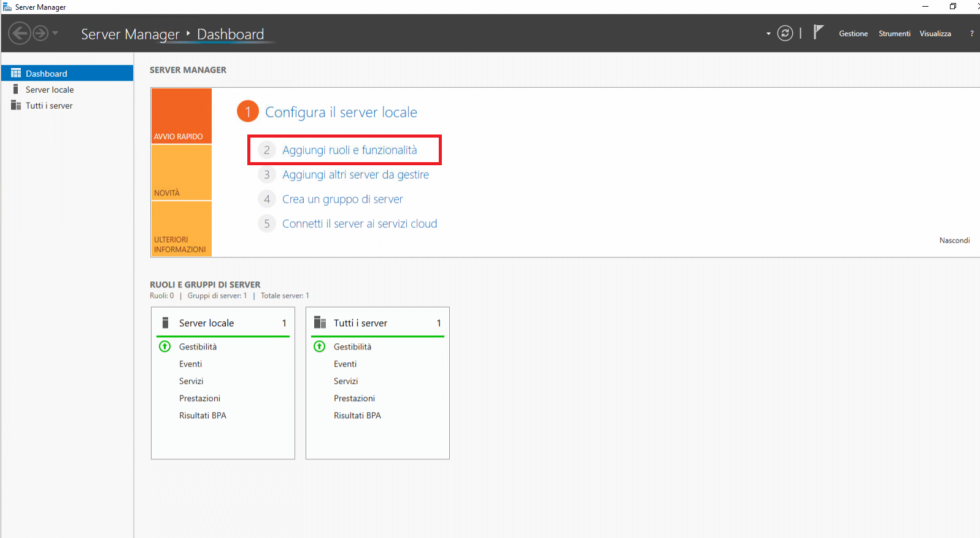The image size is (980, 538).
Task: Click the step 3 number circle
Action: (x=266, y=174)
